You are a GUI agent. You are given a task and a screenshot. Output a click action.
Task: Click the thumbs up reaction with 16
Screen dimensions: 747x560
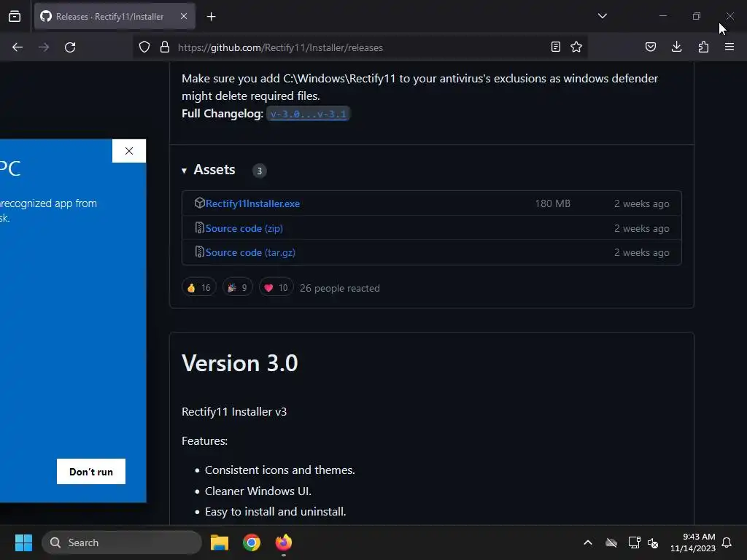(198, 287)
